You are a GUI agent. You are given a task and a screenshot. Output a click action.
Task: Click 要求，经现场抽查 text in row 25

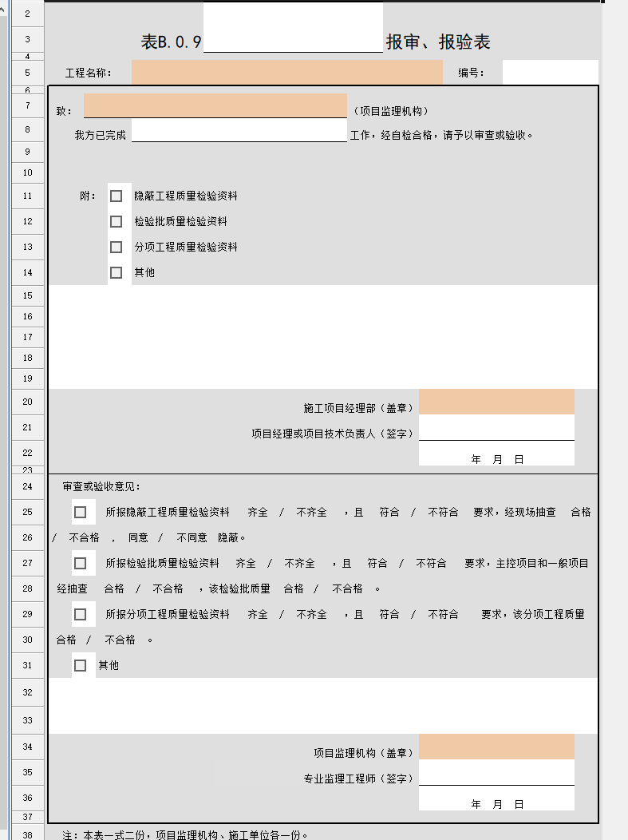(515, 512)
